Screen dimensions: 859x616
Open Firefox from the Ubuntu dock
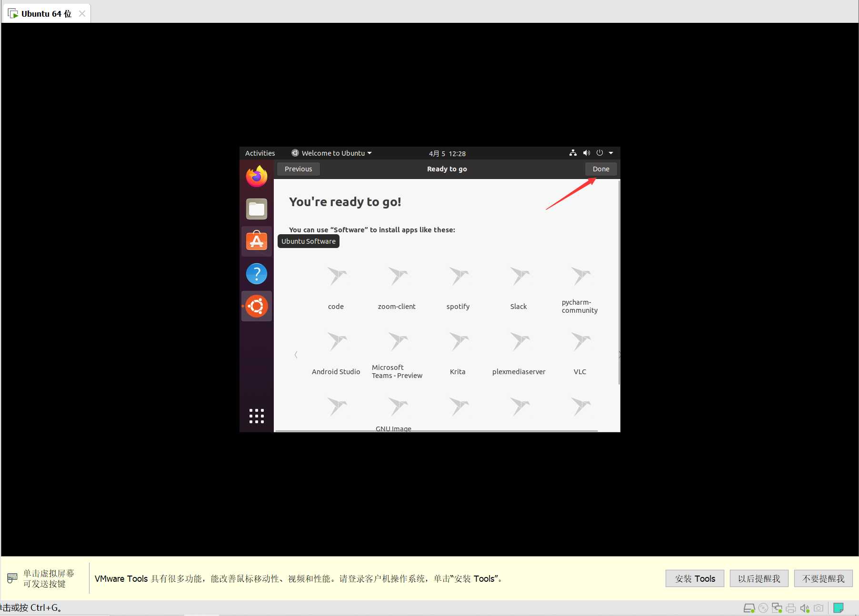pos(257,176)
